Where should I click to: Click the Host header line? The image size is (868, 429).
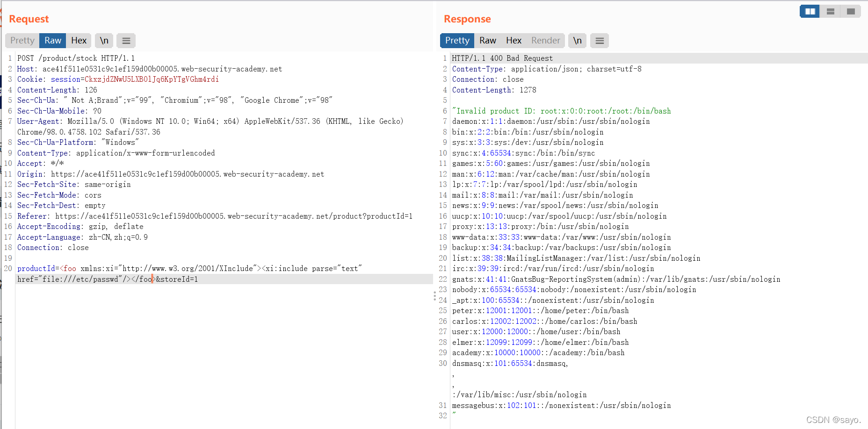click(150, 69)
